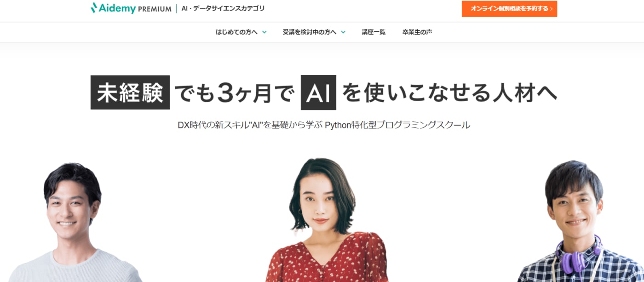This screenshot has height=282, width=644.
Task: Click the arrow on the orange reservation button
Action: tap(551, 9)
